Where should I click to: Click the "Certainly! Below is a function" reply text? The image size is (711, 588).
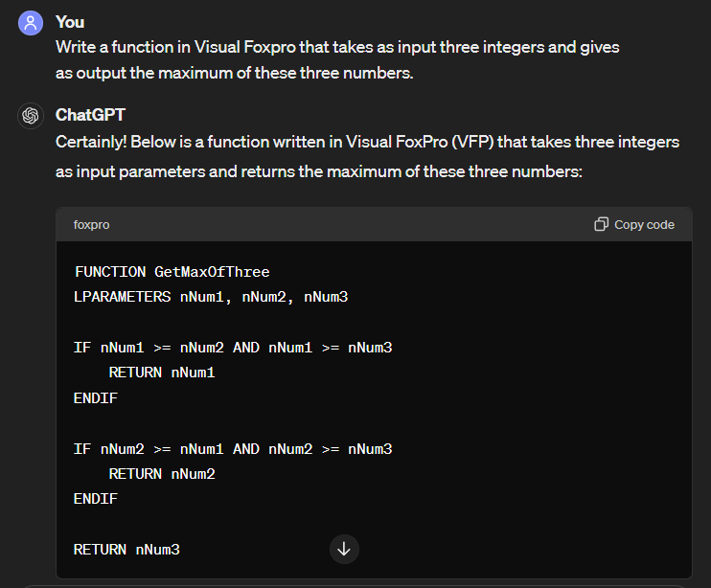coord(367,157)
